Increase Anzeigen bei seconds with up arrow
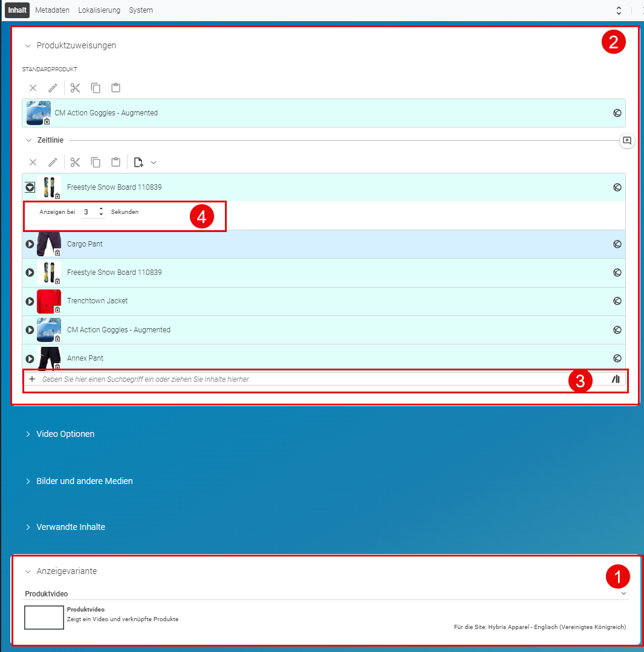 point(101,208)
